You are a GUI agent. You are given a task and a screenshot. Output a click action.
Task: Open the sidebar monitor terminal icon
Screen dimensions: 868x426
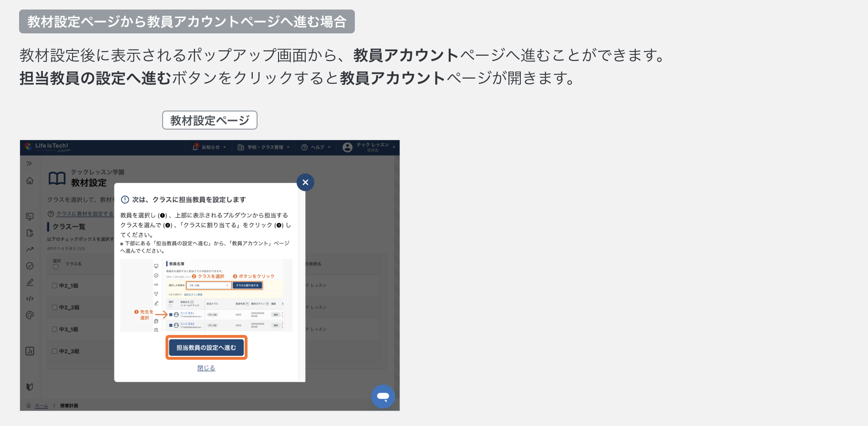click(30, 216)
